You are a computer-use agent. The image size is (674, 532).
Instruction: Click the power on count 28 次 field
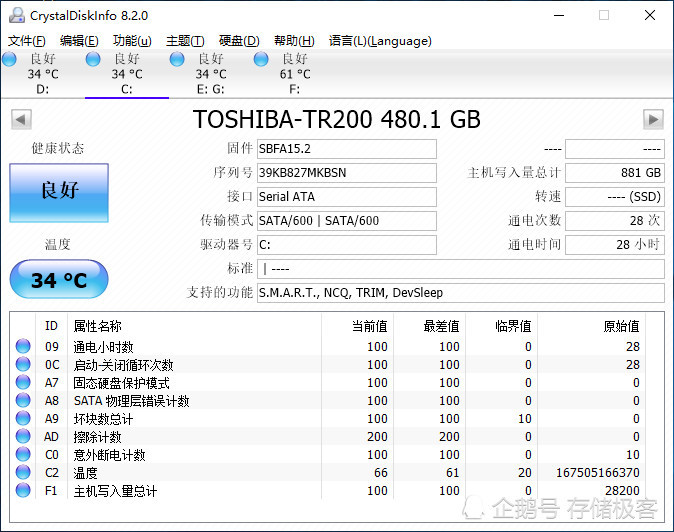(x=615, y=221)
